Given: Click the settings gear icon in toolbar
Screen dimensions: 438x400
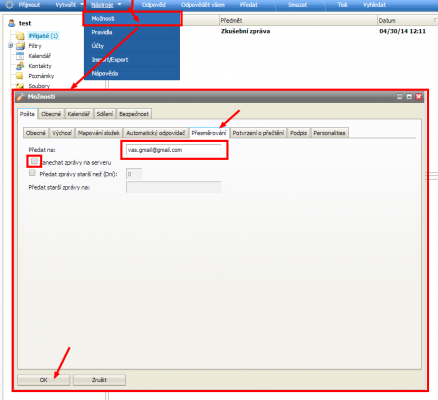Looking at the screenshot, I should click(10, 5).
